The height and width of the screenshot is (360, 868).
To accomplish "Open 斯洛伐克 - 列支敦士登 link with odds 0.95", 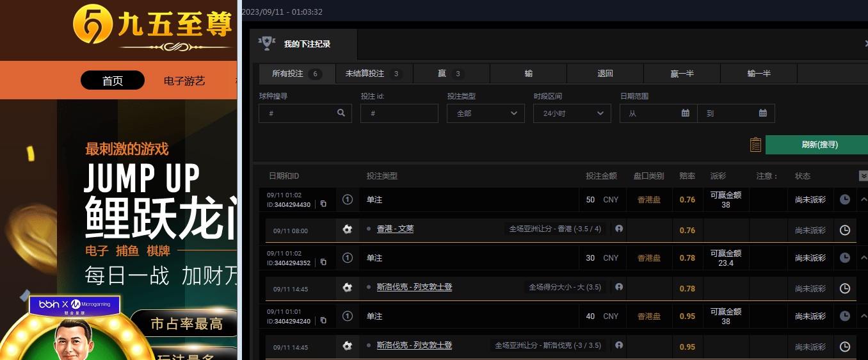I will [x=414, y=345].
